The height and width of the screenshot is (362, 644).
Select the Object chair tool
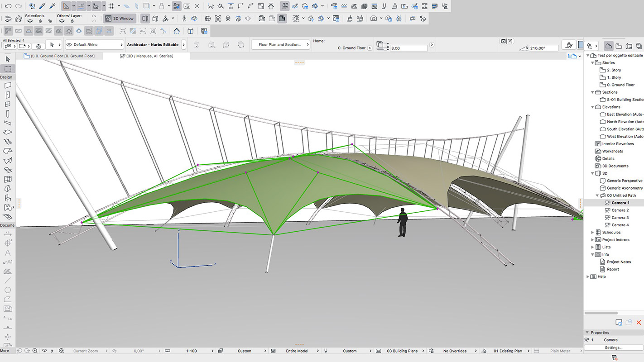point(8,198)
